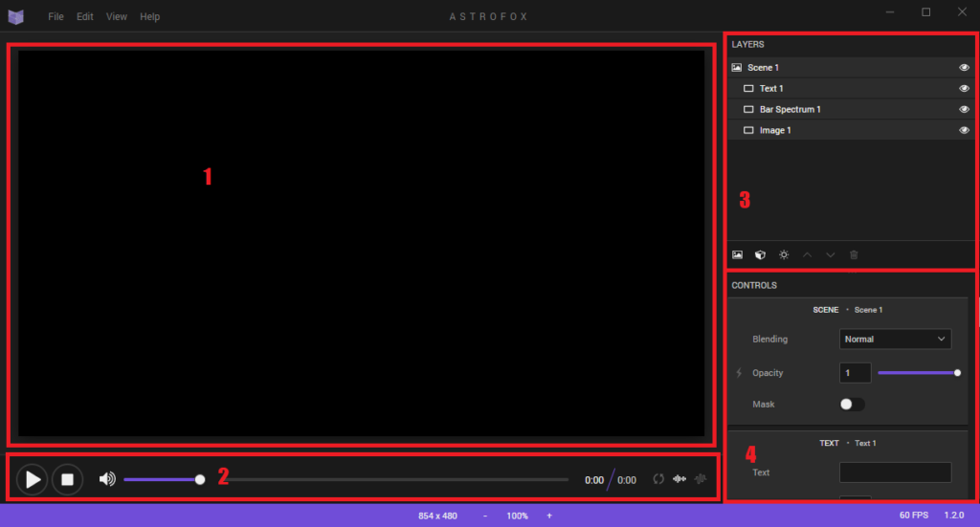Viewport: 980px width, 527px height.
Task: Click the Opacity value field
Action: coord(855,373)
